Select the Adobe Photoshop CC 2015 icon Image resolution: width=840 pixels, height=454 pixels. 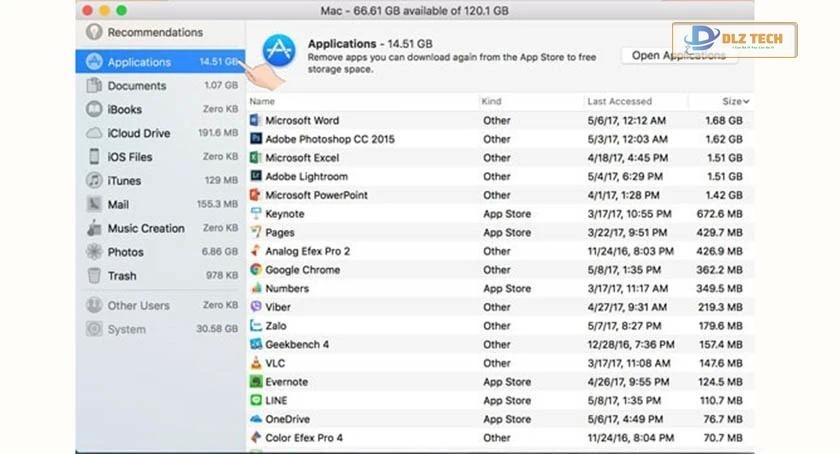pos(256,139)
